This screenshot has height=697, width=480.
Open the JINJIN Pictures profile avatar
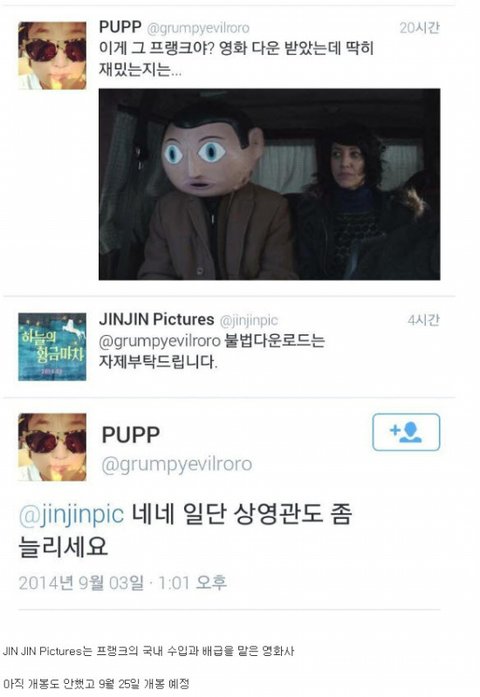tap(52, 347)
